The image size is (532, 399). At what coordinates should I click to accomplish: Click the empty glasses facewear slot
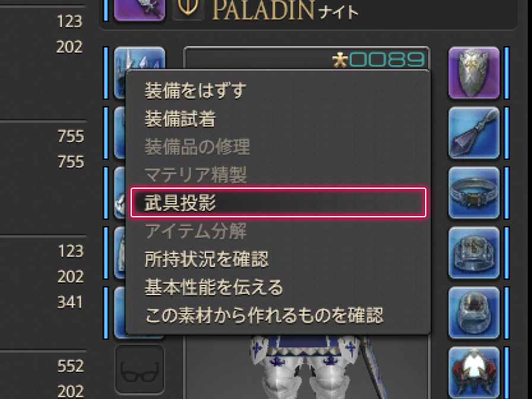point(140,370)
